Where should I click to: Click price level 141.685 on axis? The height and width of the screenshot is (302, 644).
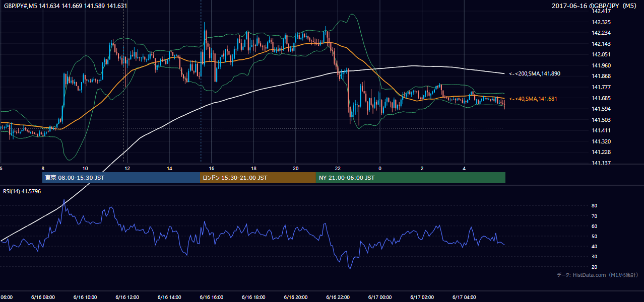click(601, 98)
